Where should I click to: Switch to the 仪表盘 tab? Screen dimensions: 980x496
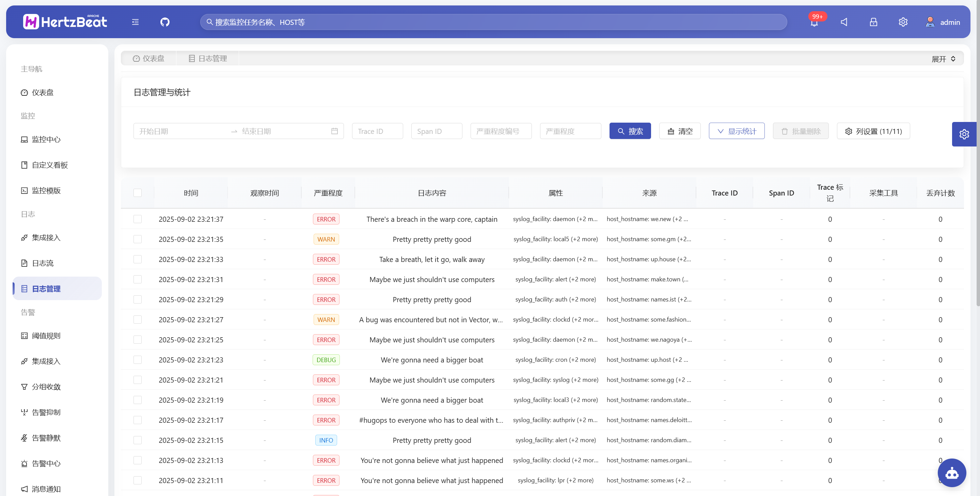pos(148,58)
